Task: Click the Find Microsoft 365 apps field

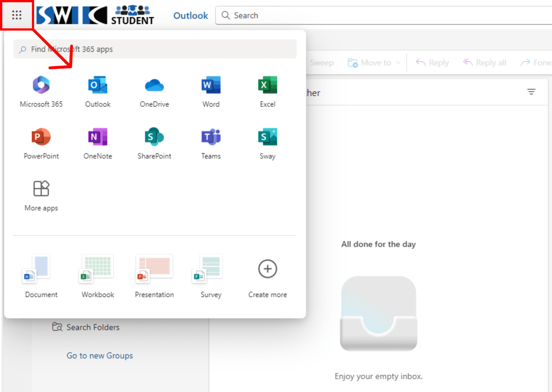Action: point(155,49)
